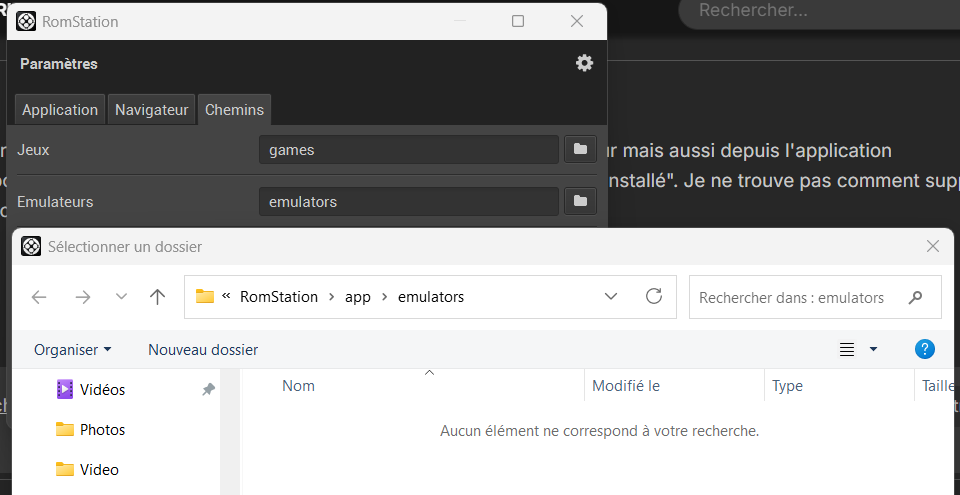This screenshot has height=495, width=960.
Task: Go back using the back arrow
Action: pos(39,297)
